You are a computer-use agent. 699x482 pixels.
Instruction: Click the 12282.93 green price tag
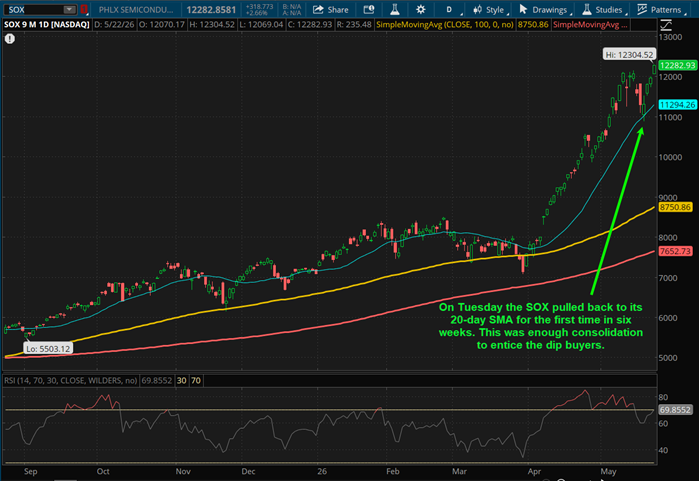click(677, 66)
